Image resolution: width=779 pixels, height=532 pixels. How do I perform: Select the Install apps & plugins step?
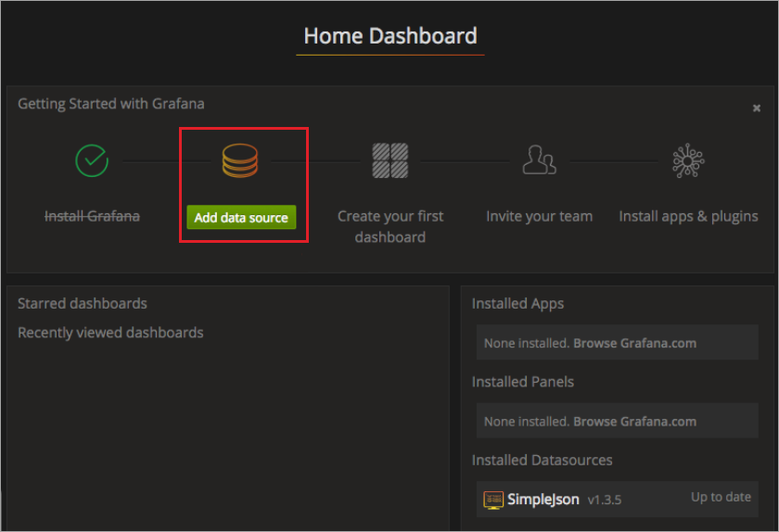688,217
